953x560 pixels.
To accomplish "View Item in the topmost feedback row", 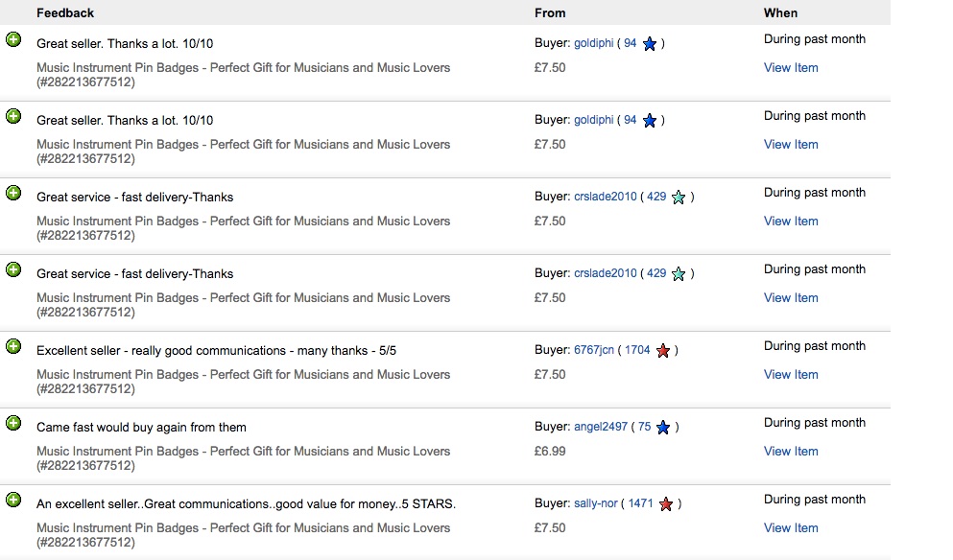I will pos(791,67).
